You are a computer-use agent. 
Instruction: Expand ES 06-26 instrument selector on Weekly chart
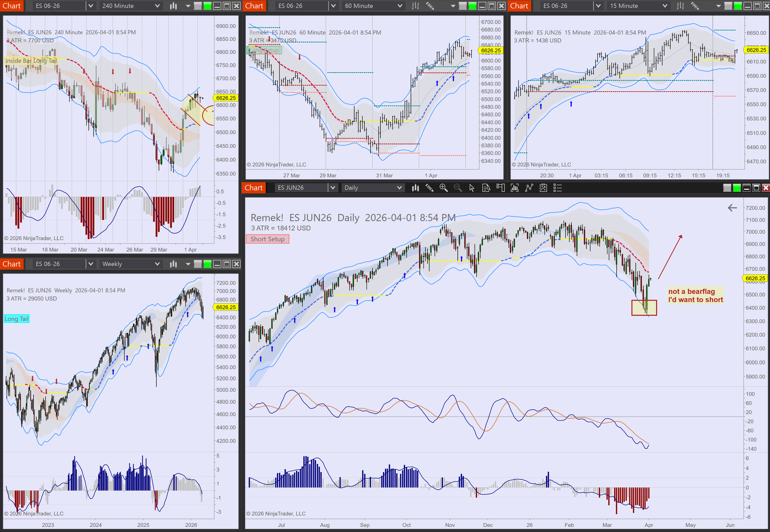pos(91,264)
